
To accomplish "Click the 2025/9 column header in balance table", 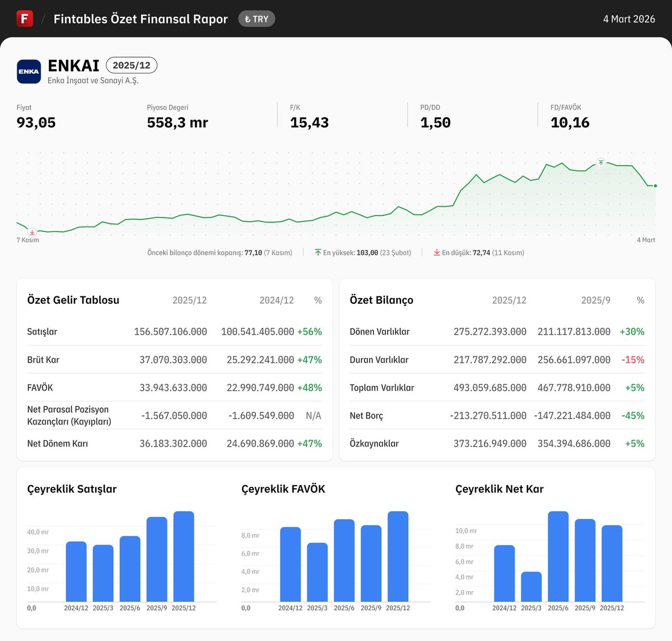I will point(596,300).
